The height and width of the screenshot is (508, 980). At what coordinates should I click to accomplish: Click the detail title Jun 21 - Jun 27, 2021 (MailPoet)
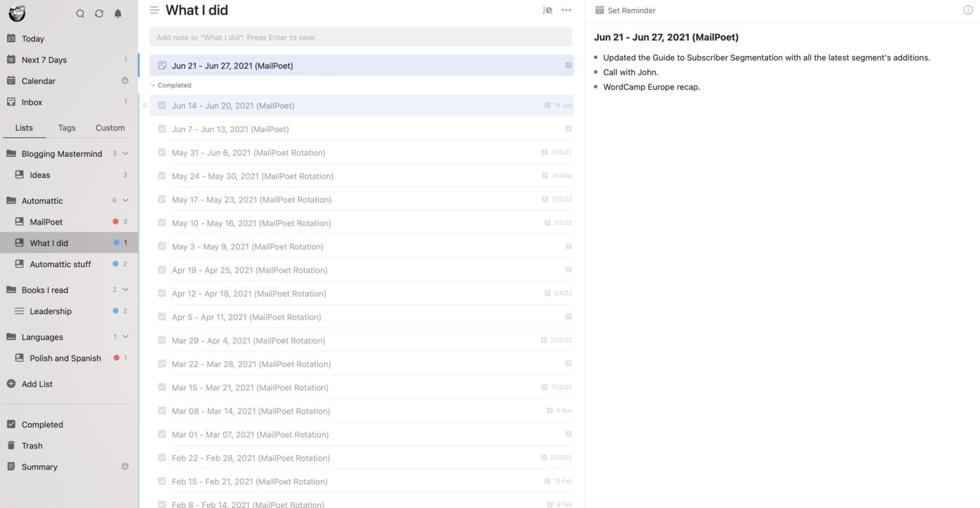pos(666,37)
